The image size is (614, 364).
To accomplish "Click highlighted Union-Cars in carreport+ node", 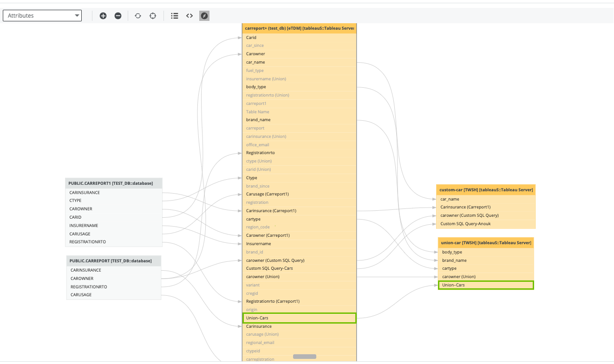I will pos(300,318).
